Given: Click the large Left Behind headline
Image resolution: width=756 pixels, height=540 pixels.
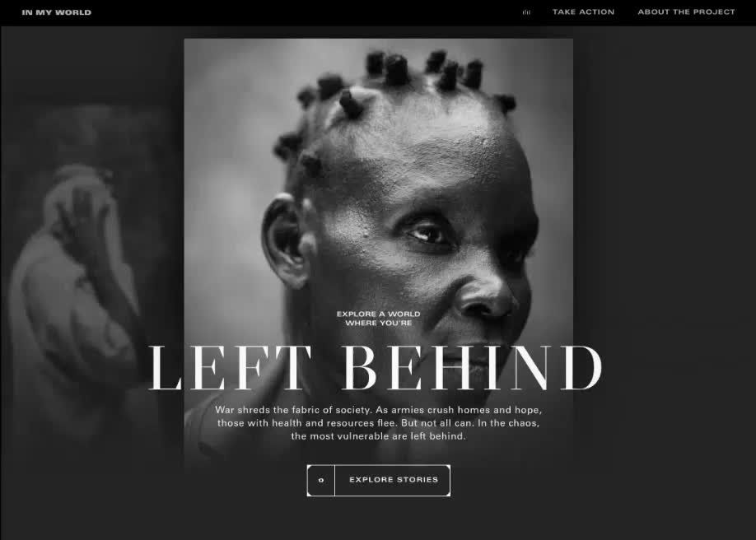Looking at the screenshot, I should click(375, 367).
